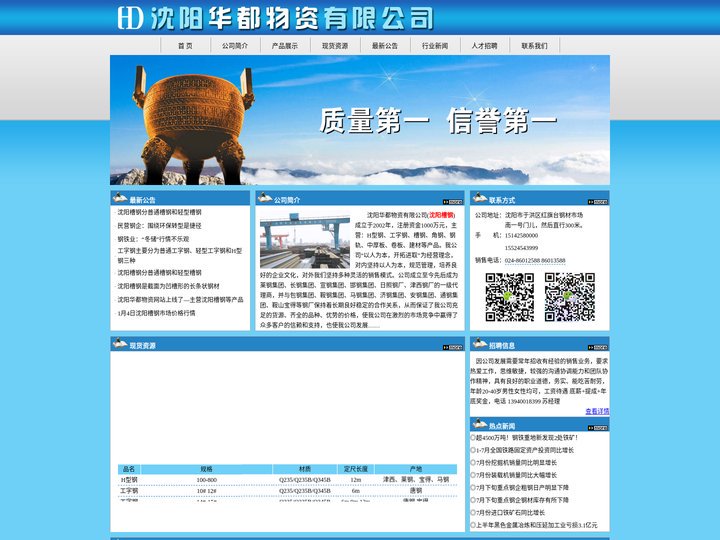Screen dimensions: 720x540
Task: Click the 定尺长度 column header
Action: (x=356, y=469)
